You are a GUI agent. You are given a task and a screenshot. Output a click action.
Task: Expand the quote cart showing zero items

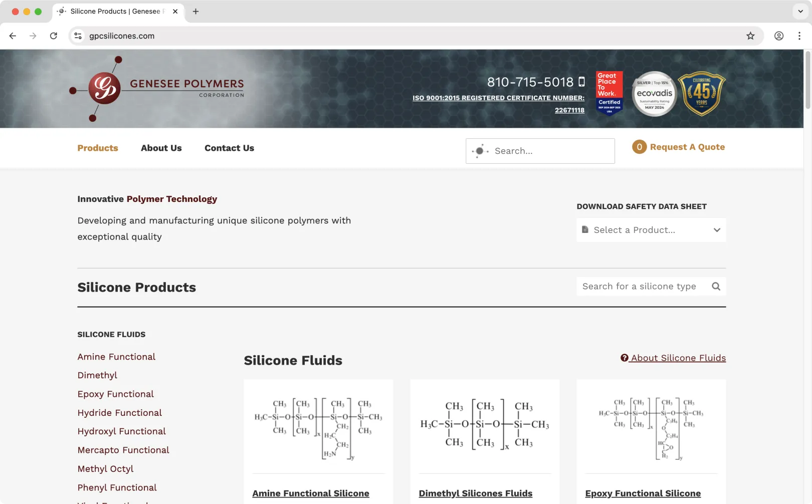(639, 147)
